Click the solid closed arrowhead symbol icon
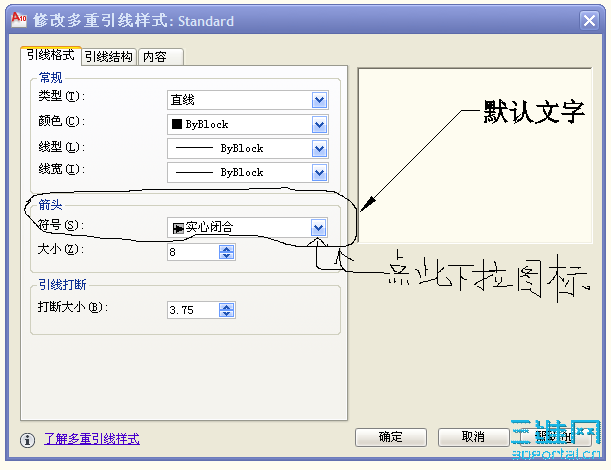Image resolution: width=611 pixels, height=470 pixels. [x=178, y=228]
